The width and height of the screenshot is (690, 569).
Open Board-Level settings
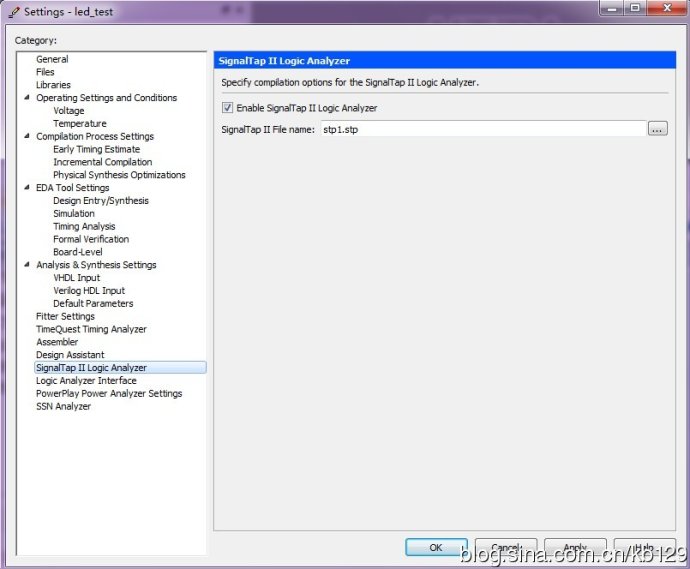click(77, 252)
